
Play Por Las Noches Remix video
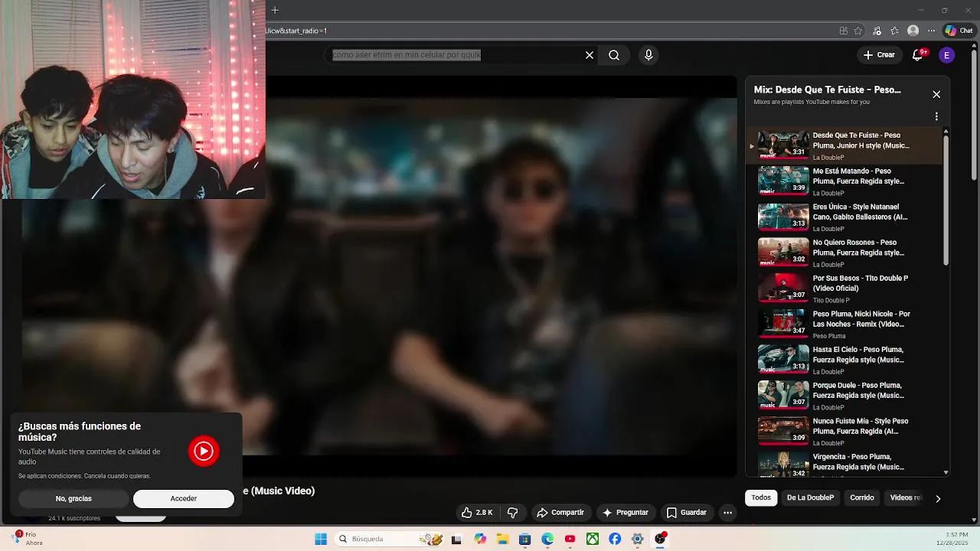pos(846,324)
